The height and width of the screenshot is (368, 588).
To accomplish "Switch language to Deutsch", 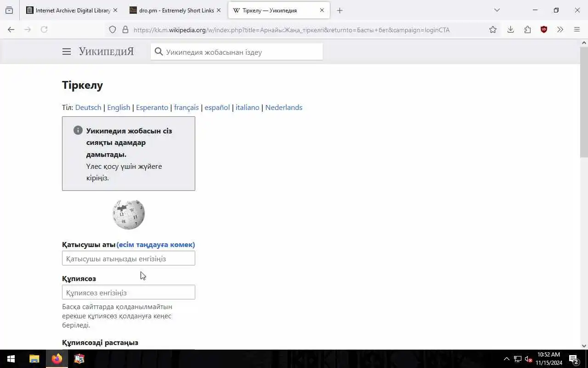I will (x=88, y=107).
